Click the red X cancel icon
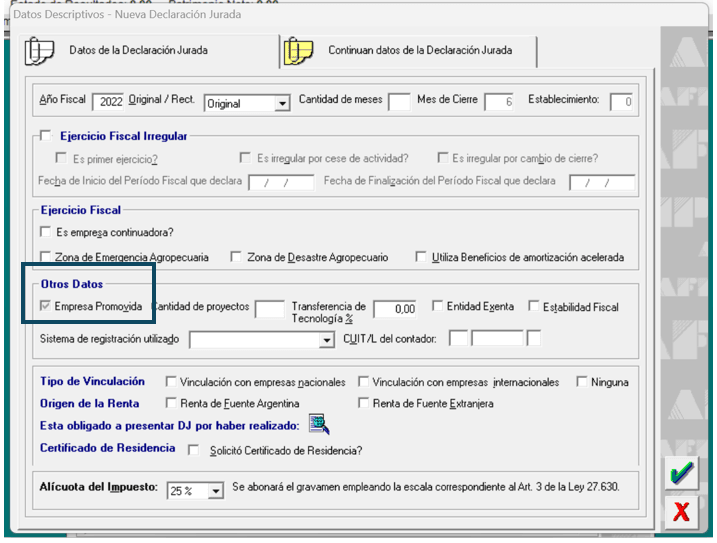717x543 pixels. [682, 512]
